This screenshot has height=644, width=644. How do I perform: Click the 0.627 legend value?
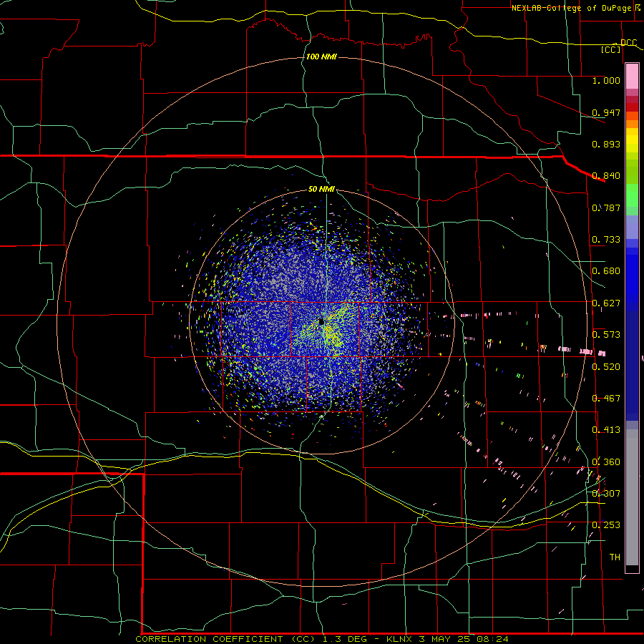606,303
